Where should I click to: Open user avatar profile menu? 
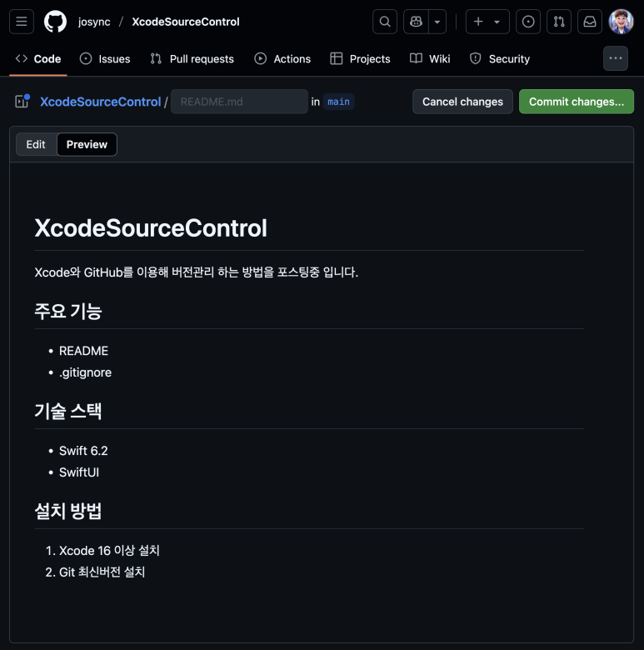(621, 22)
